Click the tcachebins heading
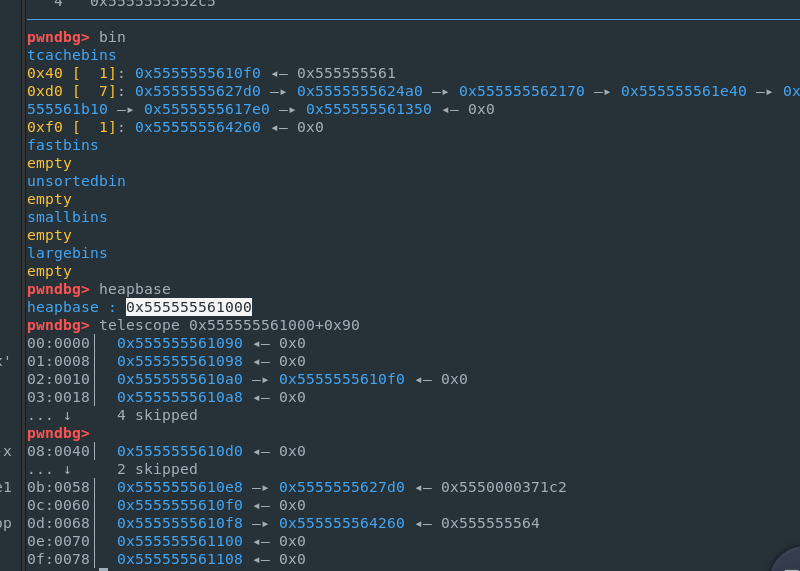Image resolution: width=800 pixels, height=571 pixels. tap(71, 55)
